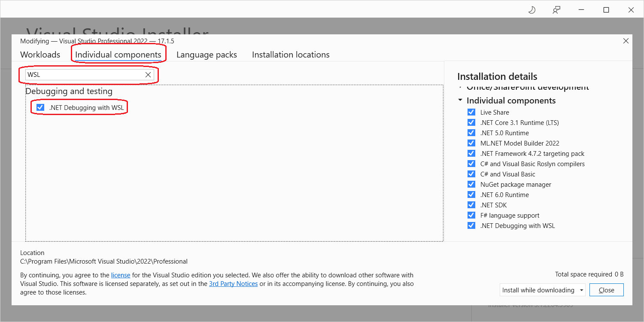
Task: Switch to the Workloads tab
Action: (40, 55)
